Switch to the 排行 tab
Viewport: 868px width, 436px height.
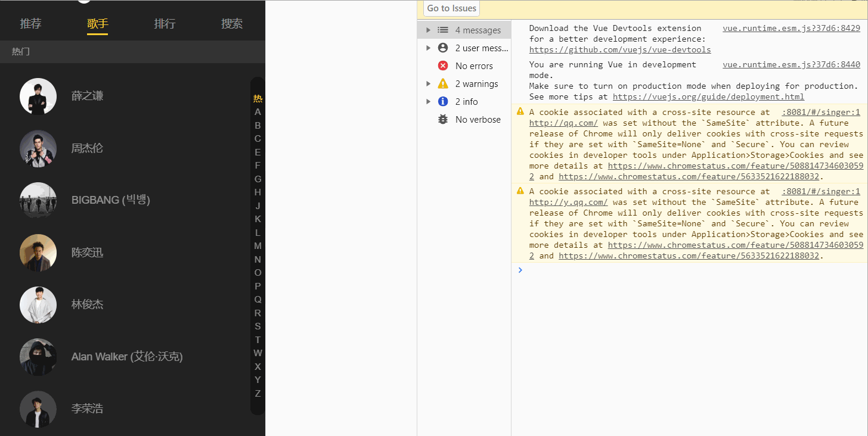[165, 24]
